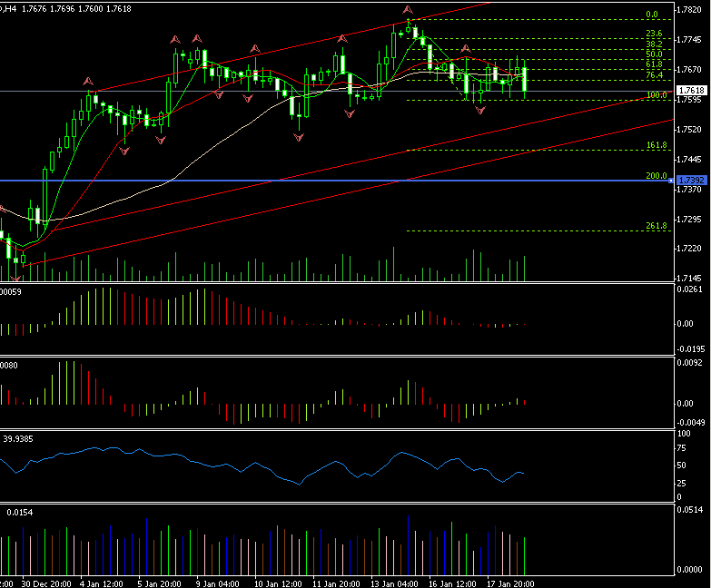711x588 pixels.
Task: Click the 1.7295 price axis value
Action: coord(689,220)
